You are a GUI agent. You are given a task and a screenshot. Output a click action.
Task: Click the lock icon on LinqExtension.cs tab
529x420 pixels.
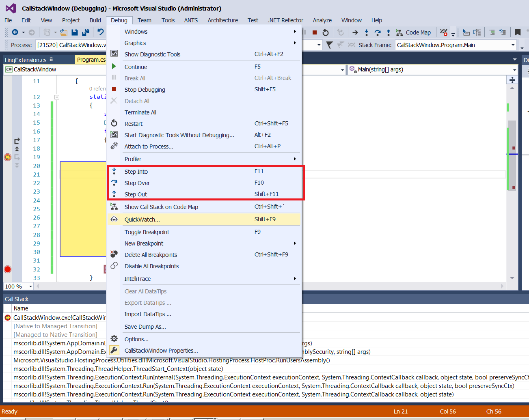[51, 59]
